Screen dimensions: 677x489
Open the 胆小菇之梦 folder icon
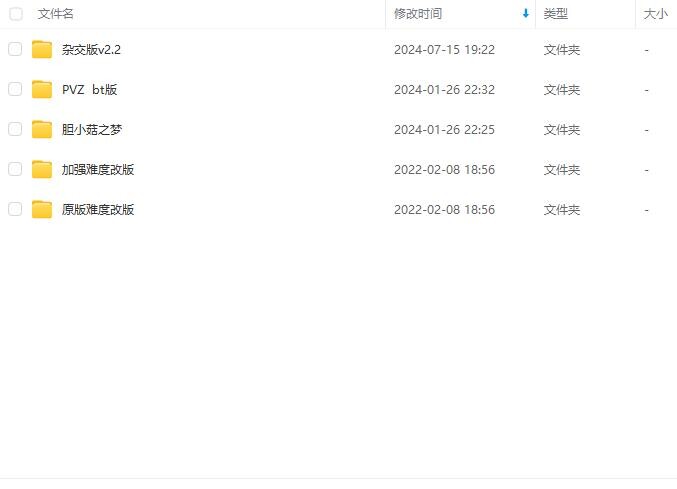tap(42, 129)
